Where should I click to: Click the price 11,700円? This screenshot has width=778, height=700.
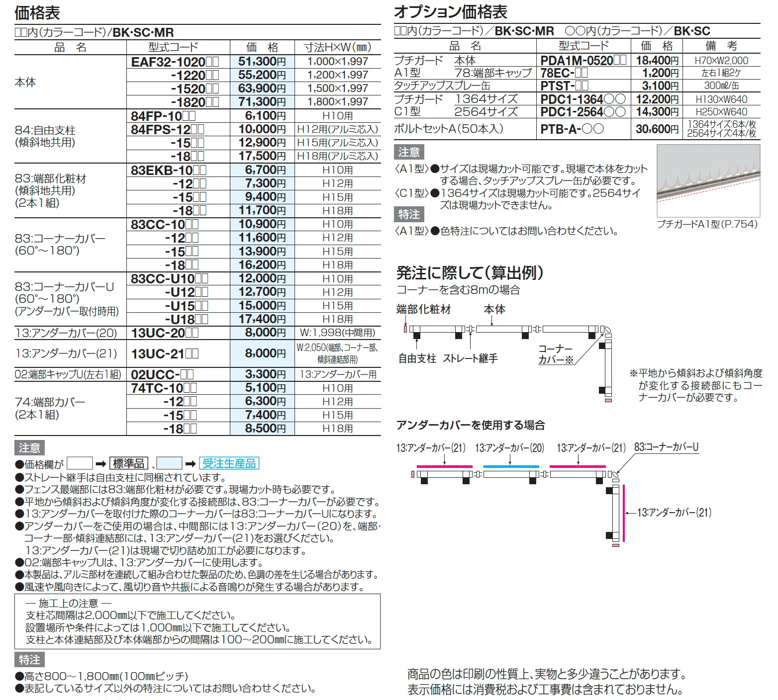[x=262, y=210]
